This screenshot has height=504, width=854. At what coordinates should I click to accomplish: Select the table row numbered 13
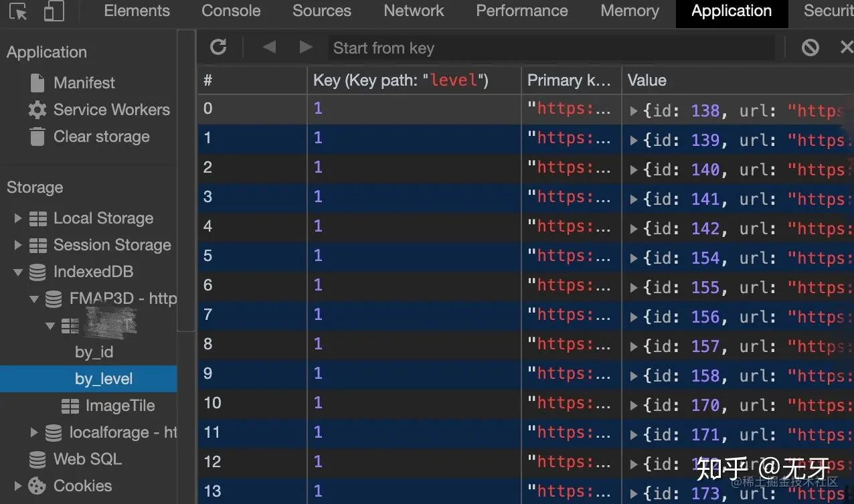point(525,492)
